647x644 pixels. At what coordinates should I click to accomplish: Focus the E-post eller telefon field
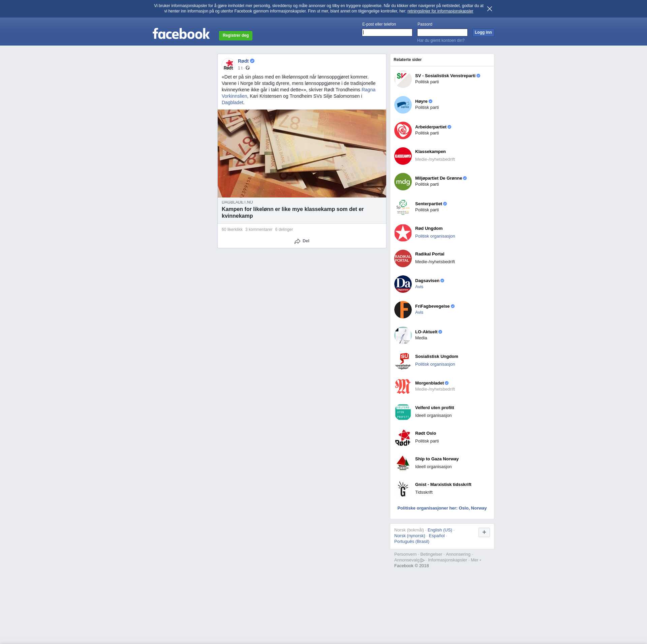387,32
